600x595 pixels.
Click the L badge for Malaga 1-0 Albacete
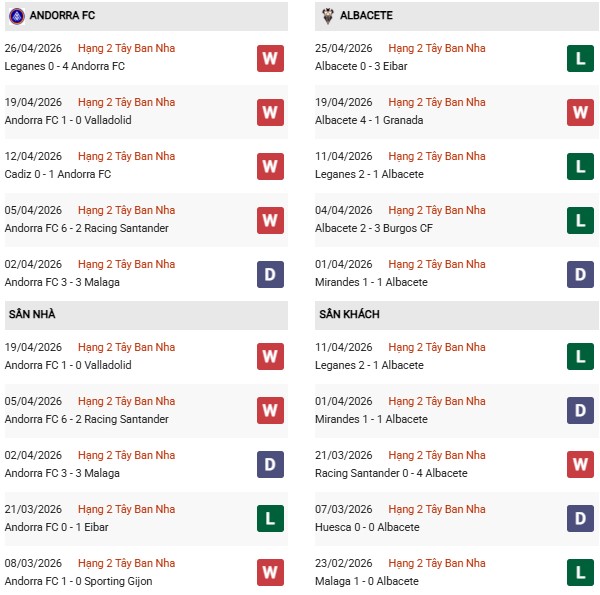tap(580, 573)
